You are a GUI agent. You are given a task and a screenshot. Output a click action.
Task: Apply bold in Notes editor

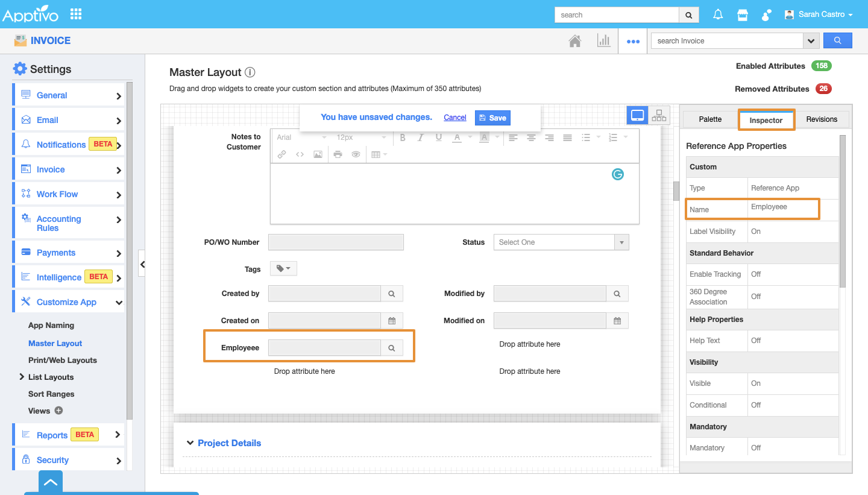click(x=403, y=137)
